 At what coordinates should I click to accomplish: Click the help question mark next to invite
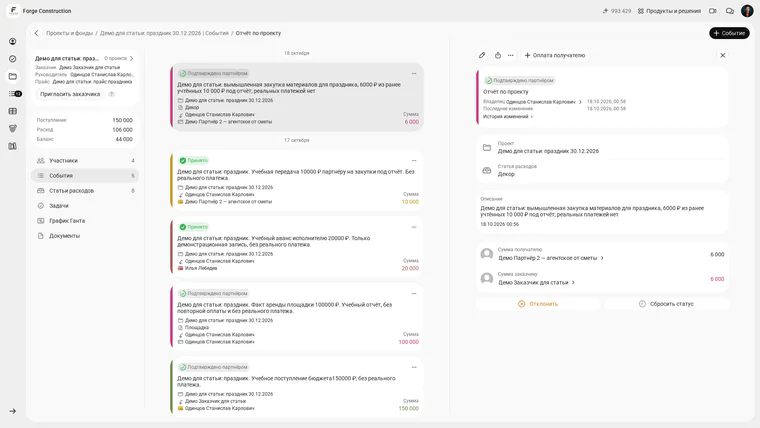click(111, 94)
